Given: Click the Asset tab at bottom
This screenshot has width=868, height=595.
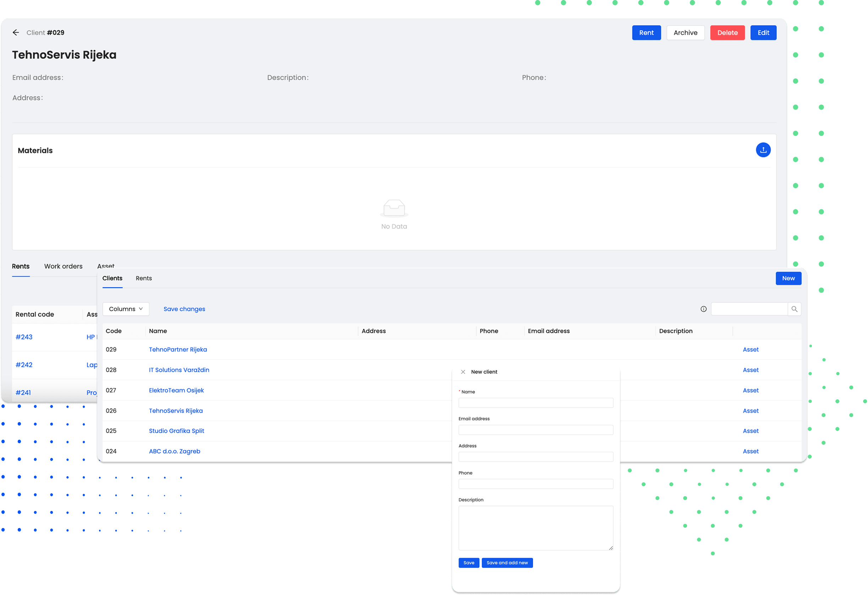Looking at the screenshot, I should 105,266.
